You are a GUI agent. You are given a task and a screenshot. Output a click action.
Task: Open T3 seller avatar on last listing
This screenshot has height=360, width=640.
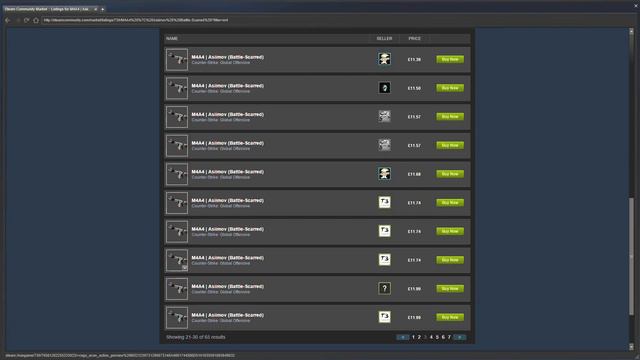click(x=384, y=317)
